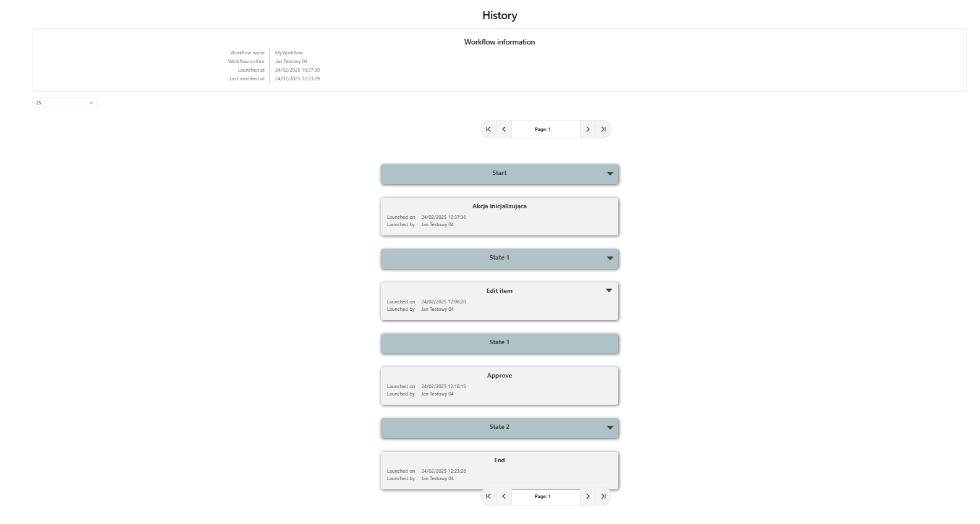This screenshot has height=524, width=980.
Task: Go to next page in bottom pagination
Action: tap(587, 496)
